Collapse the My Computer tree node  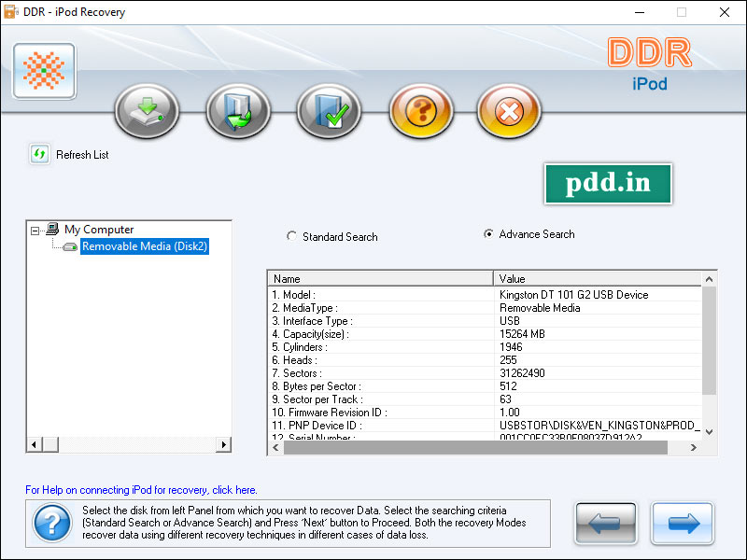point(34,229)
